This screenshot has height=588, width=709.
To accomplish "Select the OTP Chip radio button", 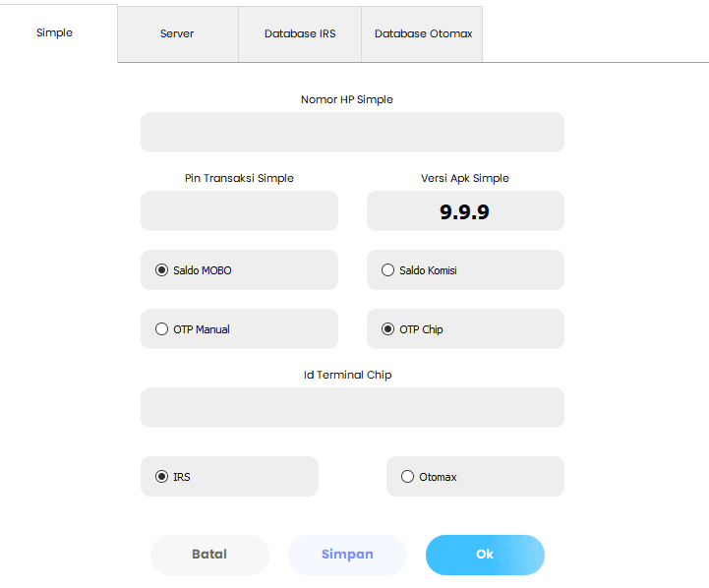I will [x=388, y=329].
